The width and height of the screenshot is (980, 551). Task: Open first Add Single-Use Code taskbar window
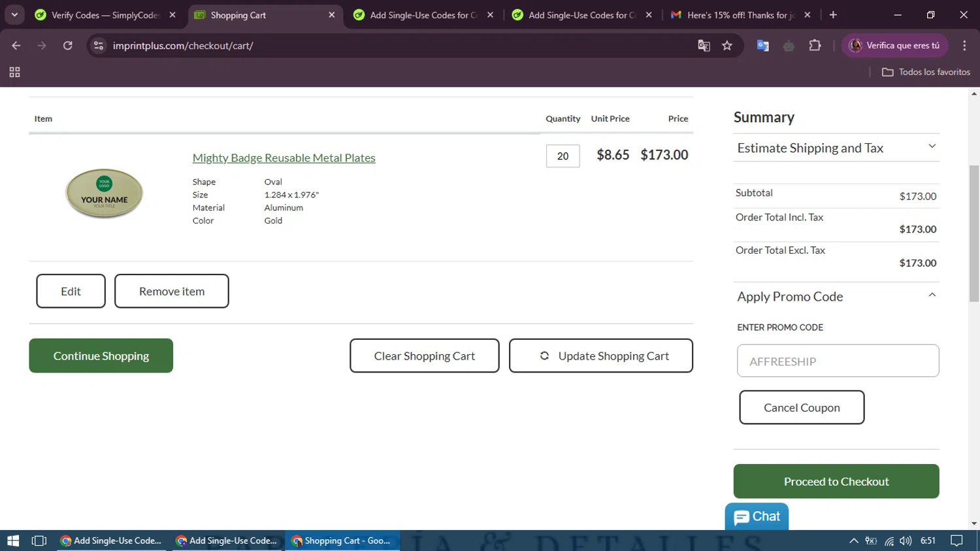coord(111,541)
